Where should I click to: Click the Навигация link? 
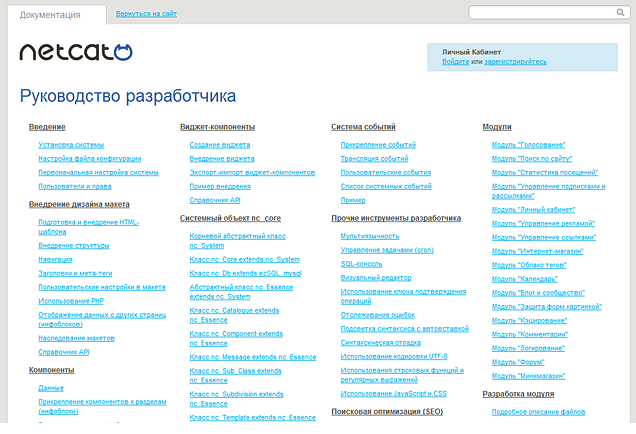[x=55, y=259]
